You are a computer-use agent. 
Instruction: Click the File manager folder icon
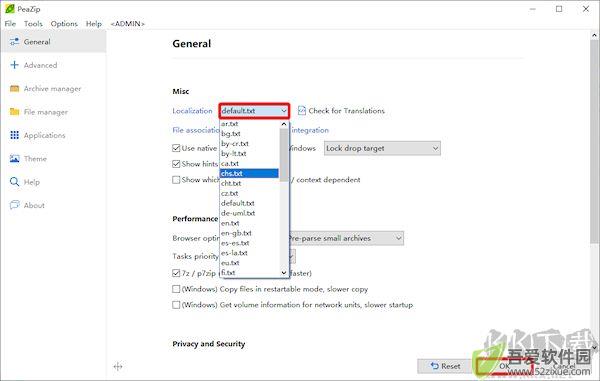(x=14, y=112)
